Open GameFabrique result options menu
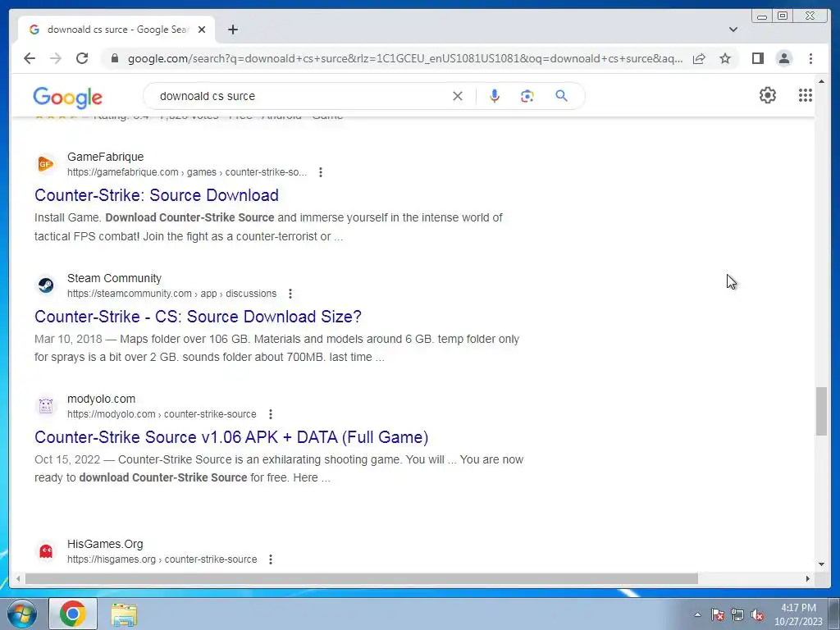Screen dimensions: 840x630 coord(321,172)
